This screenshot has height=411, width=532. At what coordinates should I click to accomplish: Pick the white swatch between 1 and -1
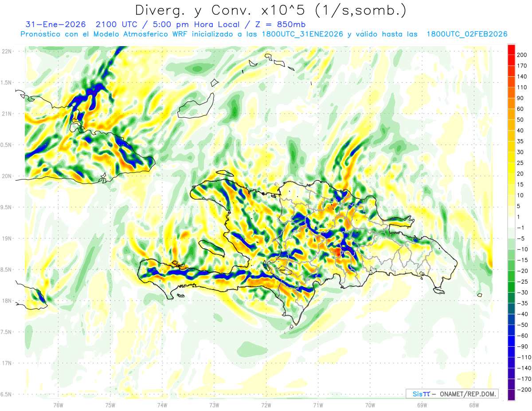tap(511, 222)
